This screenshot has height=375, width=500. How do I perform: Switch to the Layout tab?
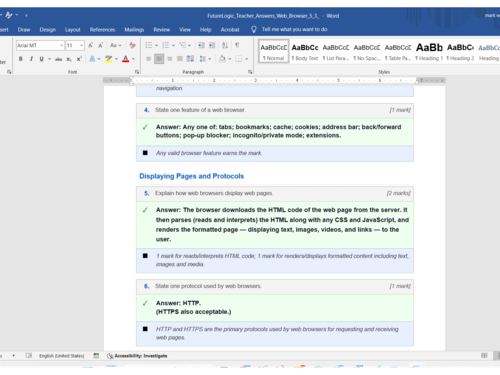click(x=73, y=30)
